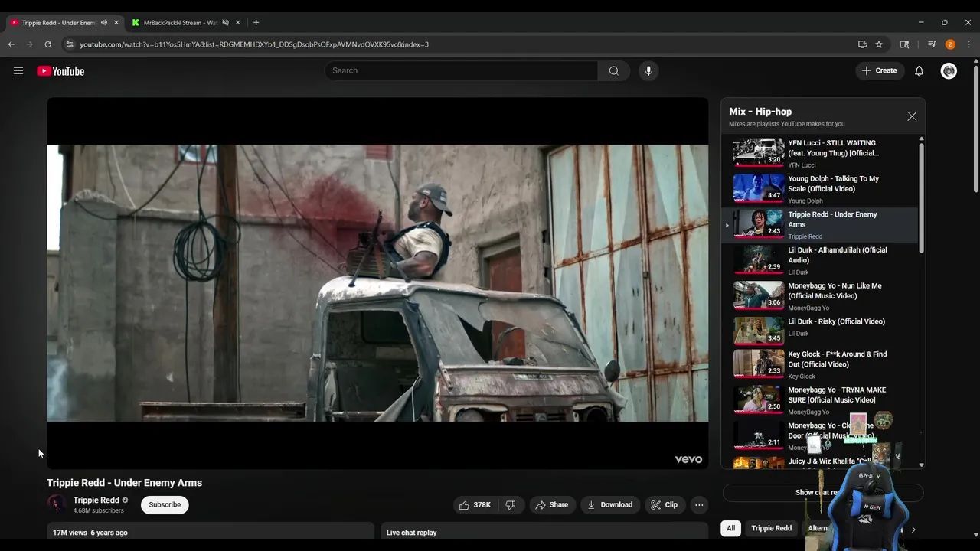Click Show chat replay button
This screenshot has width=980, height=551.
point(822,492)
